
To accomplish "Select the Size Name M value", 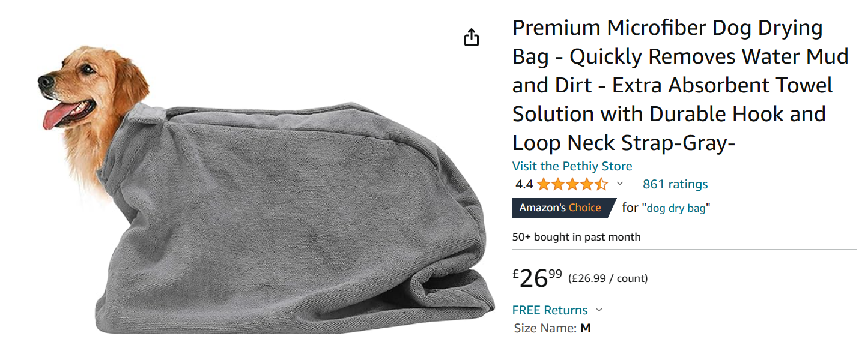I will (x=586, y=329).
